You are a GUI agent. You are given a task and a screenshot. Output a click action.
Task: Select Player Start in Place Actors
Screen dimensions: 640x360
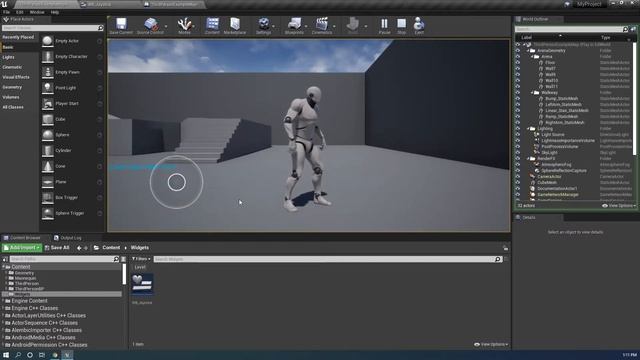click(x=72, y=104)
